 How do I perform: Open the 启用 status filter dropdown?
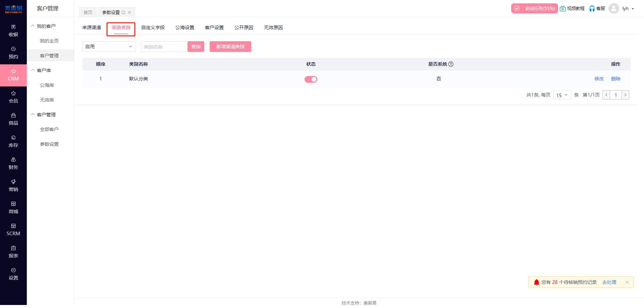coord(109,47)
